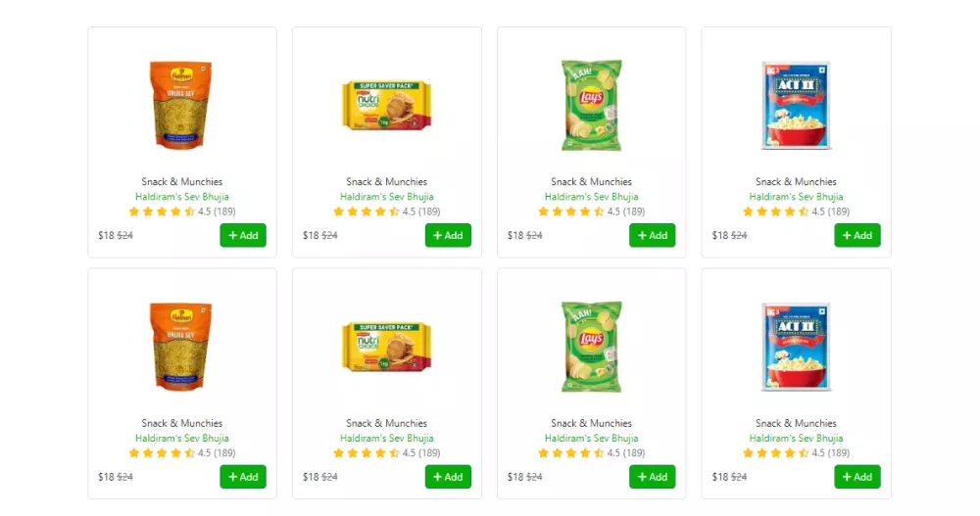Add the bottom-row Lay's chips to cart
The height and width of the screenshot is (516, 980).
pos(653,477)
